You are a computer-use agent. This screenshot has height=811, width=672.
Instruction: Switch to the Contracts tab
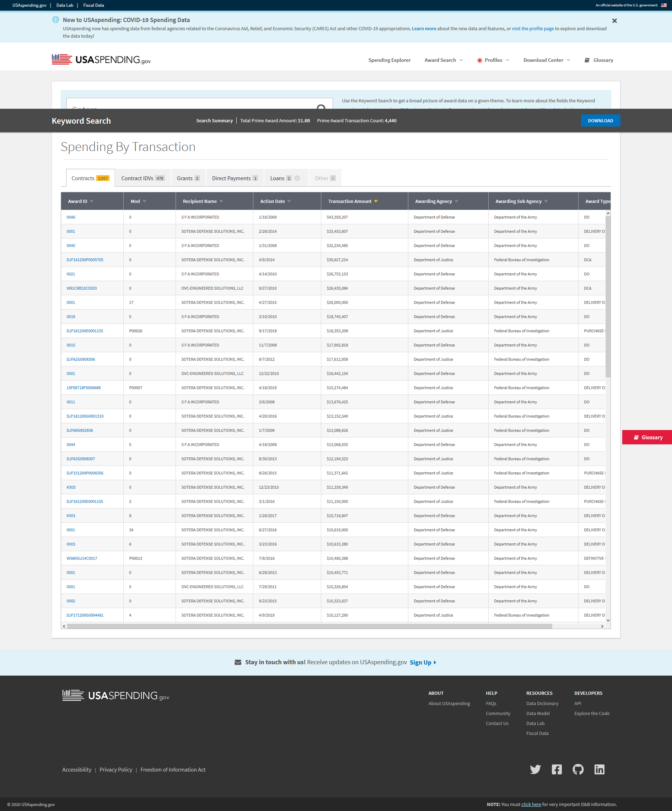(90, 178)
